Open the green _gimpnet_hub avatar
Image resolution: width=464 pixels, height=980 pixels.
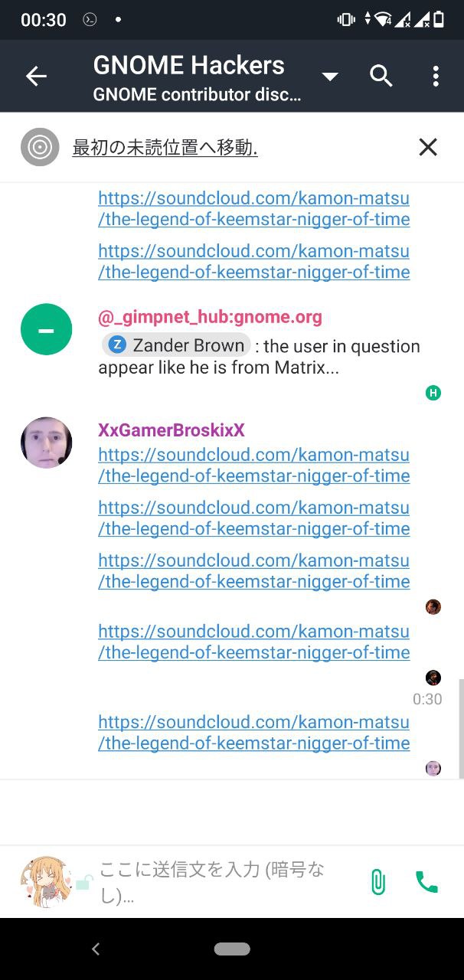point(46,329)
